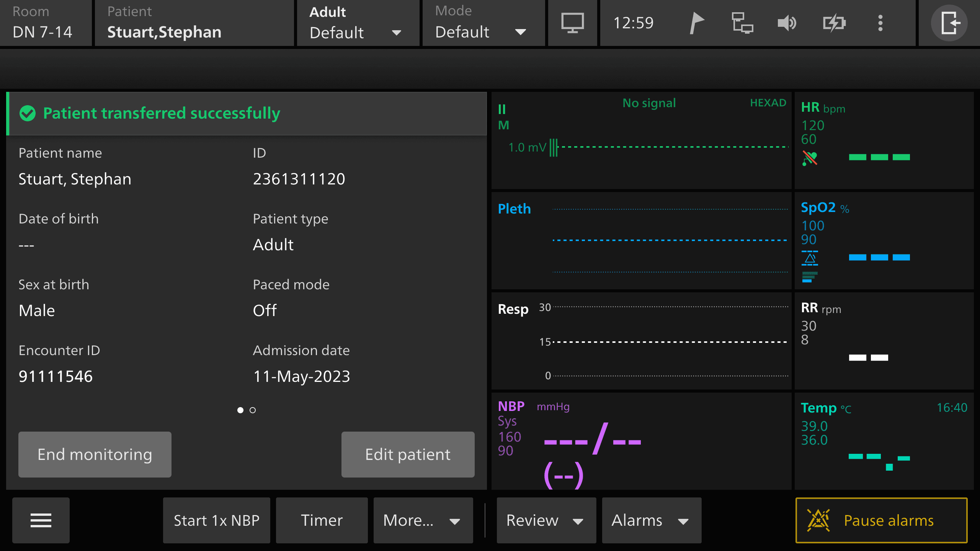Click the speaker volume icon
This screenshot has height=551, width=980.
coord(787,23)
